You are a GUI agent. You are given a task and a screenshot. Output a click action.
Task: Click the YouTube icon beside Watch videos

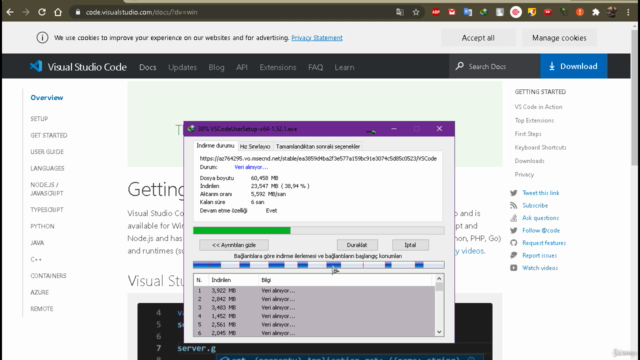click(x=513, y=268)
